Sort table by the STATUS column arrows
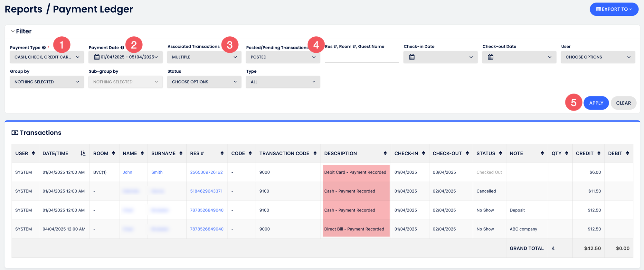This screenshot has width=644, height=270. pos(500,153)
